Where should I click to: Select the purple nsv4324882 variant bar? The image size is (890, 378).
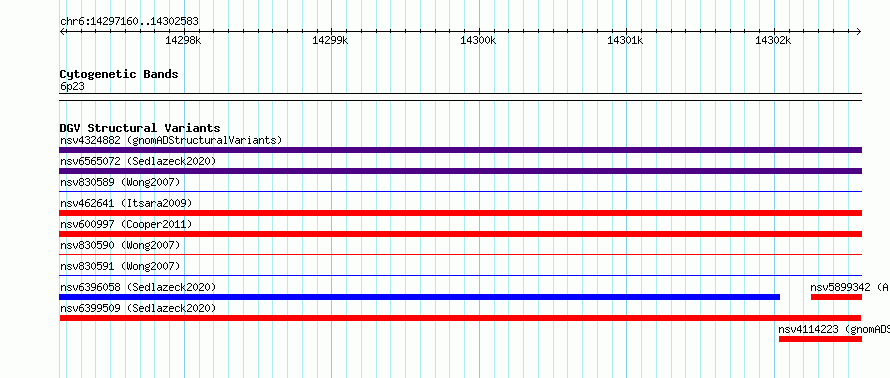tap(460, 150)
